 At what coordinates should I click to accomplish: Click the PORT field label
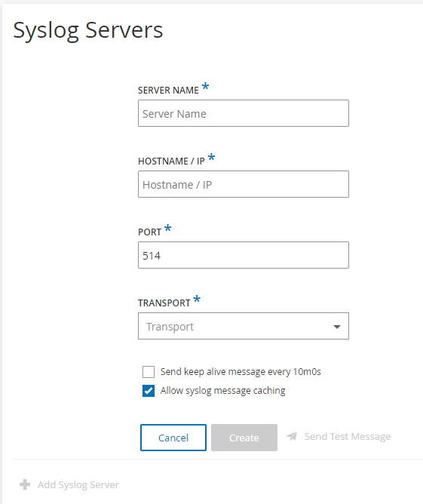(x=150, y=232)
